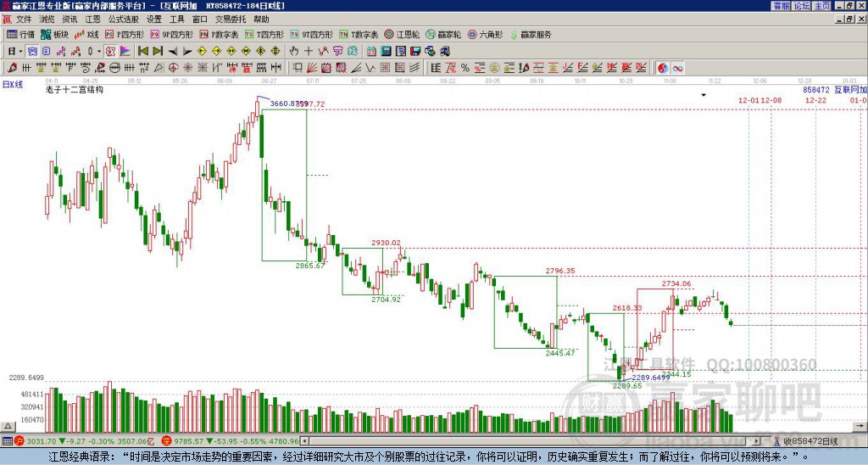
Task: Click the 12-22 date marker
Action: [816, 100]
